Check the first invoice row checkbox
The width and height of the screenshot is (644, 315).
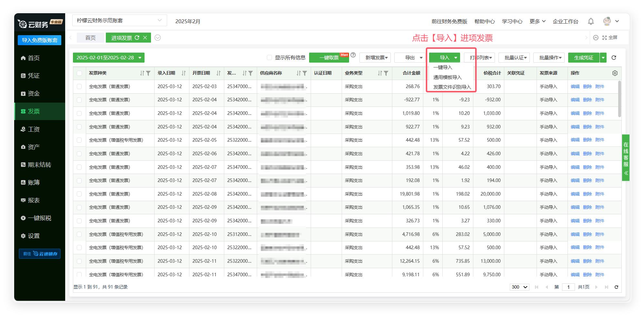pos(79,86)
